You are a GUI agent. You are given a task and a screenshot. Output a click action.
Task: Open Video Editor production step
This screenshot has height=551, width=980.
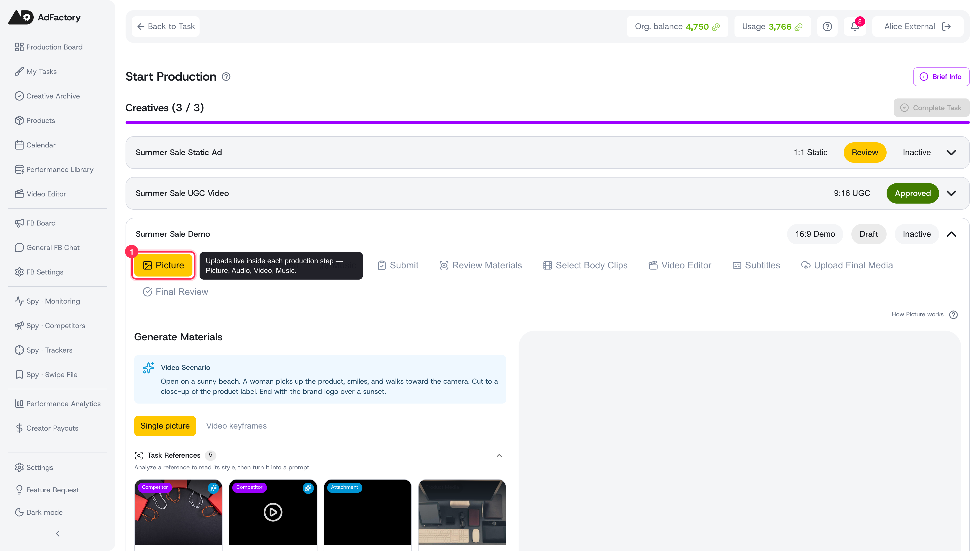click(680, 265)
